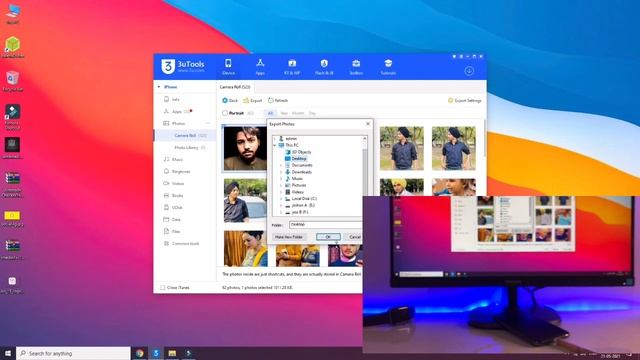Open the Flash & JB section
The height and width of the screenshot is (360, 640).
pos(324,67)
